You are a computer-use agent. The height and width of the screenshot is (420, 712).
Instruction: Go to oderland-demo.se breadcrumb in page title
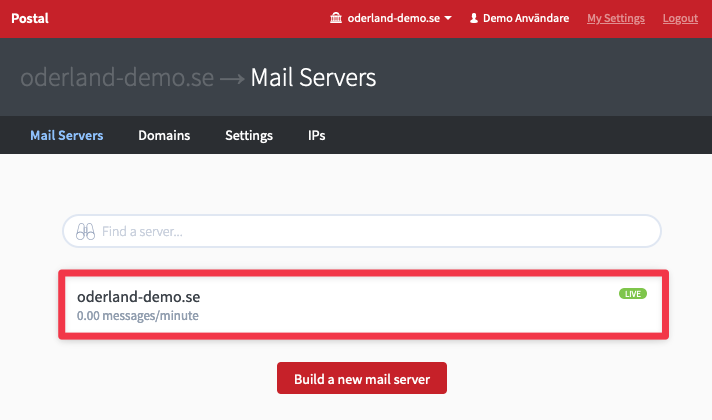[x=117, y=77]
